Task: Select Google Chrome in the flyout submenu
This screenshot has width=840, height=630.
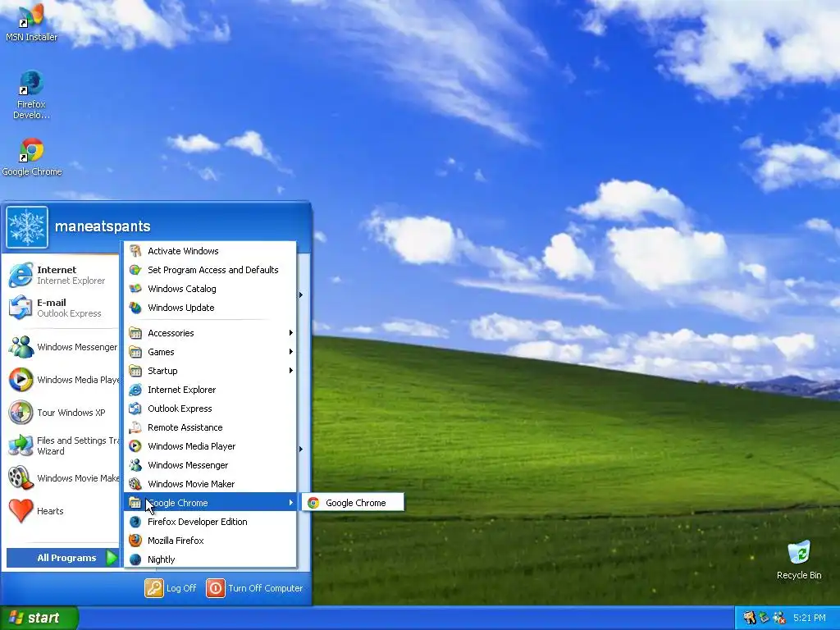Action: 353,503
